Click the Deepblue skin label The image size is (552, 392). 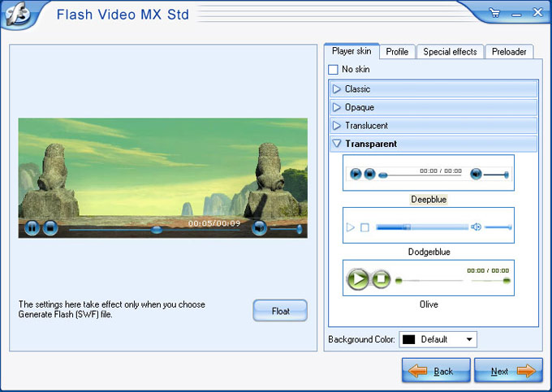tap(429, 200)
